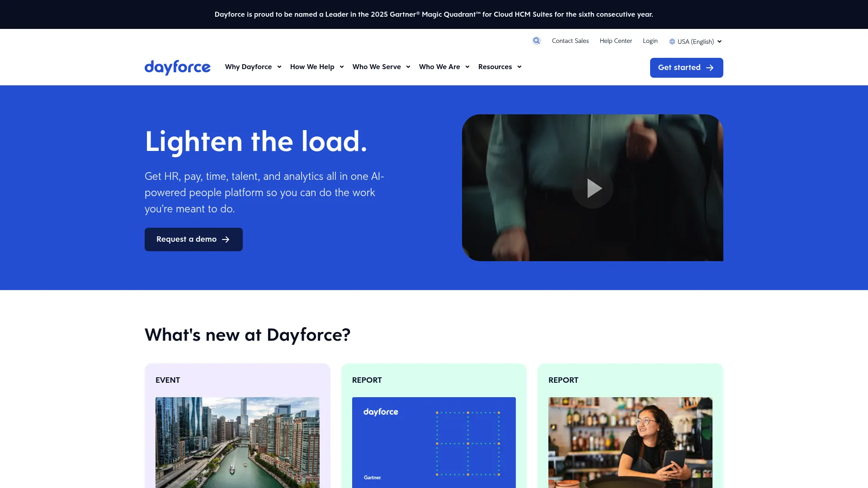Viewport: 868px width, 488px height.
Task: Click 'What's new at Dayforce?' heading
Action: [247, 335]
